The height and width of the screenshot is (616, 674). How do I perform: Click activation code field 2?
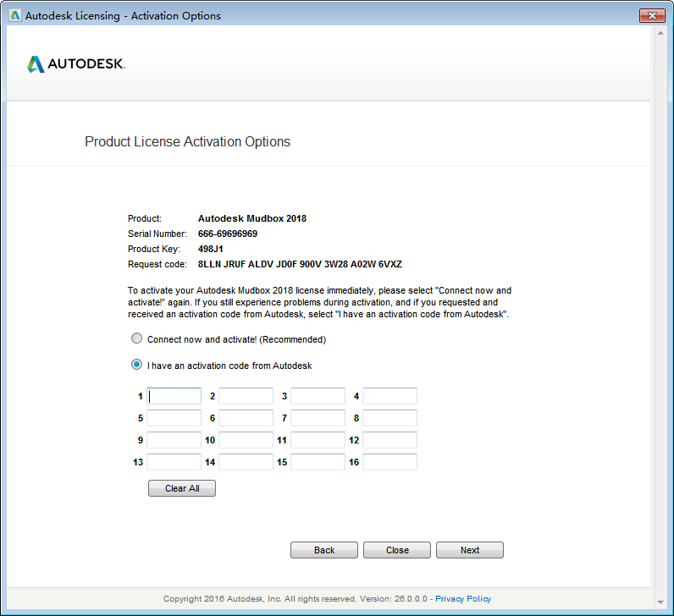[x=246, y=396]
